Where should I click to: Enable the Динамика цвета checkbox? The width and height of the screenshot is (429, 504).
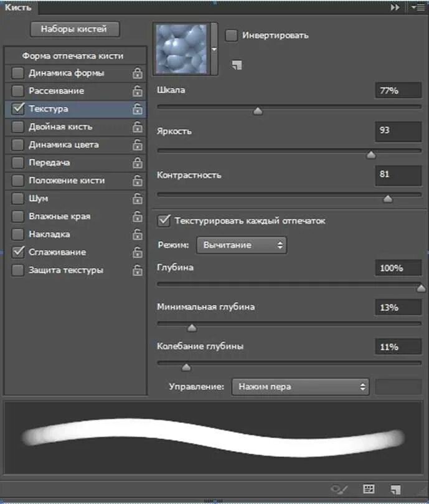point(17,145)
